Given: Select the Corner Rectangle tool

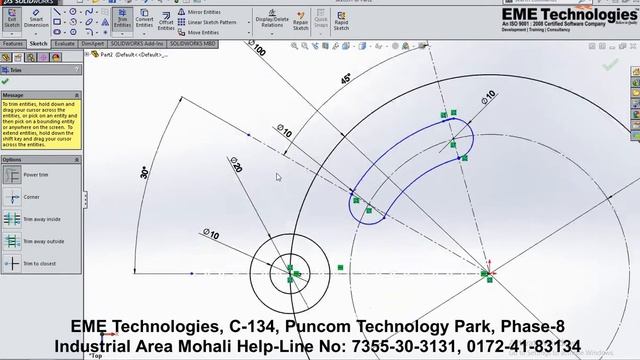Looking at the screenshot, I should pyautogui.click(x=57, y=22).
